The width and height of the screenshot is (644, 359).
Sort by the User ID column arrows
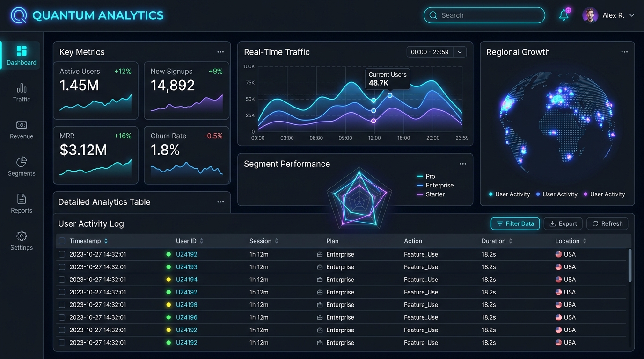201,241
